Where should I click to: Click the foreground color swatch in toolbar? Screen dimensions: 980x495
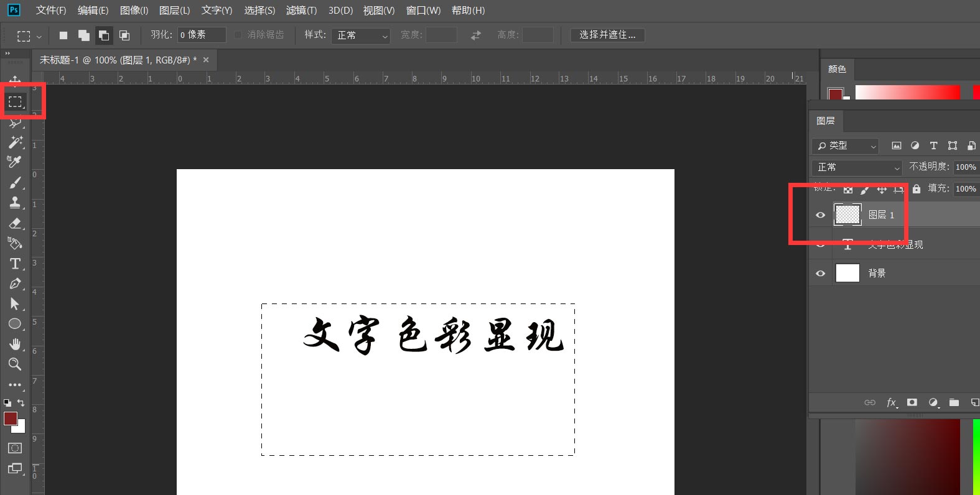click(9, 417)
